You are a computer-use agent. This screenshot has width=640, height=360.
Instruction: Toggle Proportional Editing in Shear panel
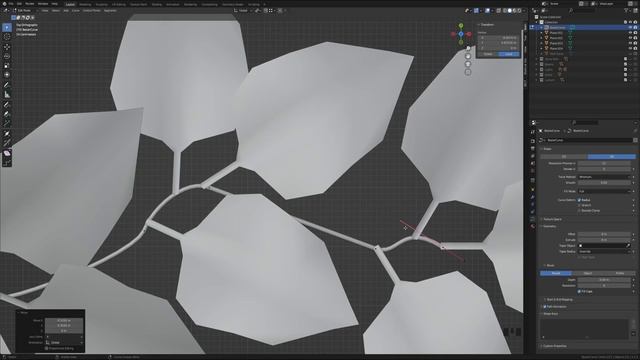pyautogui.click(x=47, y=349)
